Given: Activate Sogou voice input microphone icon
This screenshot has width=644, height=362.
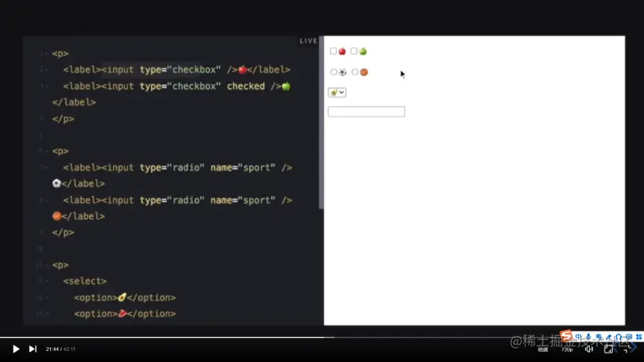Looking at the screenshot, I should point(588,337).
